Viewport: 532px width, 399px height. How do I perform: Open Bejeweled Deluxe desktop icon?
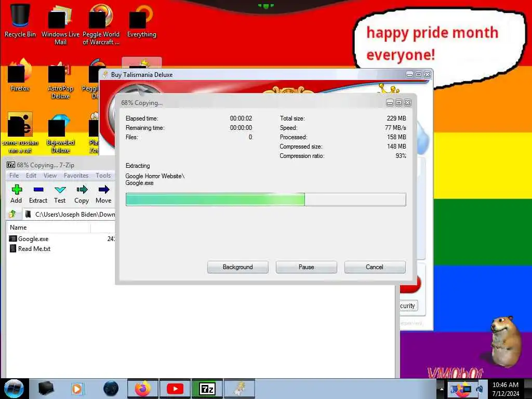60,134
